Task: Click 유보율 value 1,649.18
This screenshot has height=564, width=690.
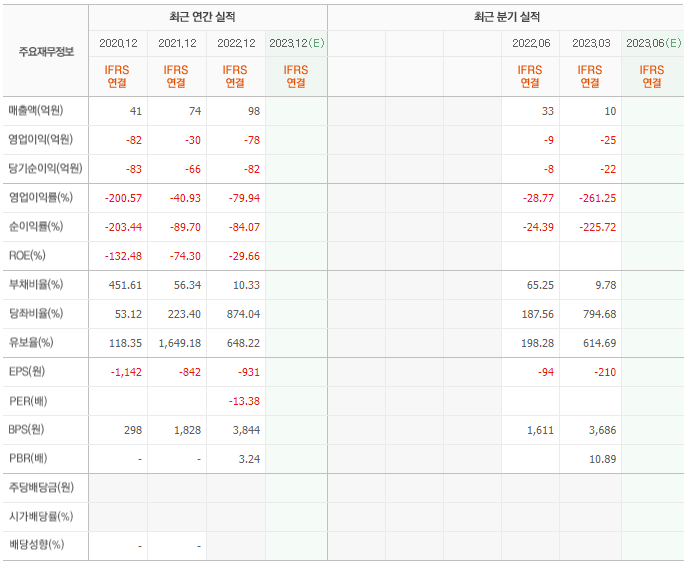Action: (x=180, y=343)
